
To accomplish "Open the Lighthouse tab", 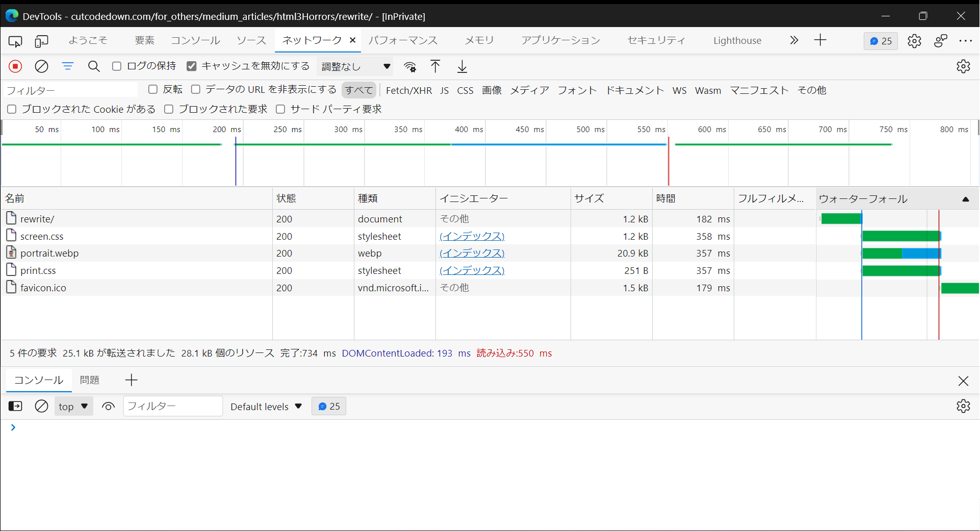I will (737, 41).
